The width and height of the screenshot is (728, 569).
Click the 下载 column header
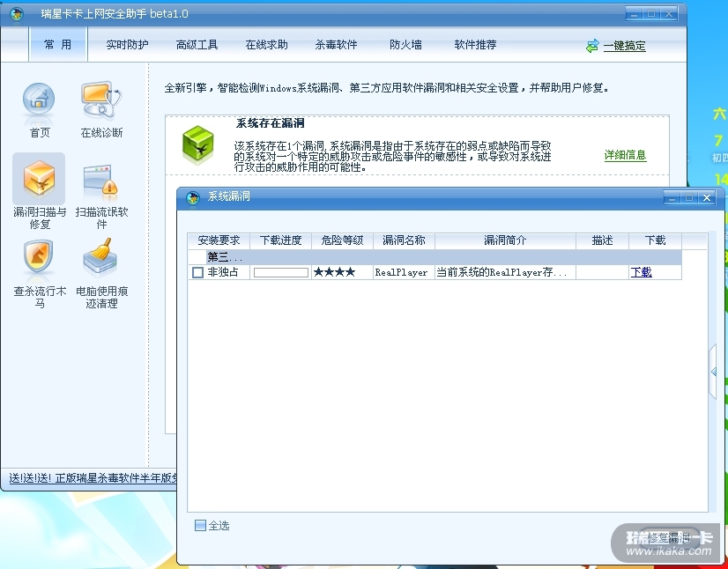click(x=655, y=240)
